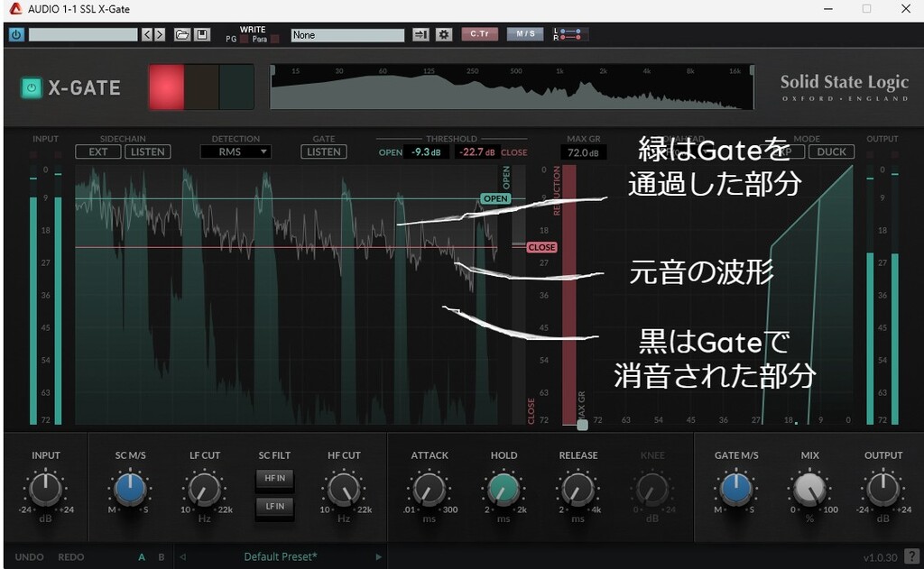The width and height of the screenshot is (924, 569).
Task: Toggle the WRITE PG checkbox
Action: click(244, 40)
